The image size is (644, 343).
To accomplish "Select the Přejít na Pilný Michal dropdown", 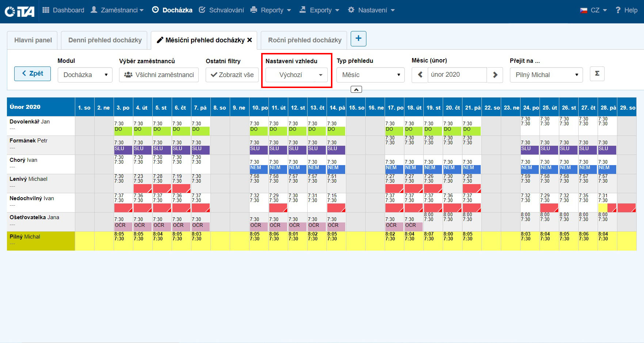I will [546, 75].
